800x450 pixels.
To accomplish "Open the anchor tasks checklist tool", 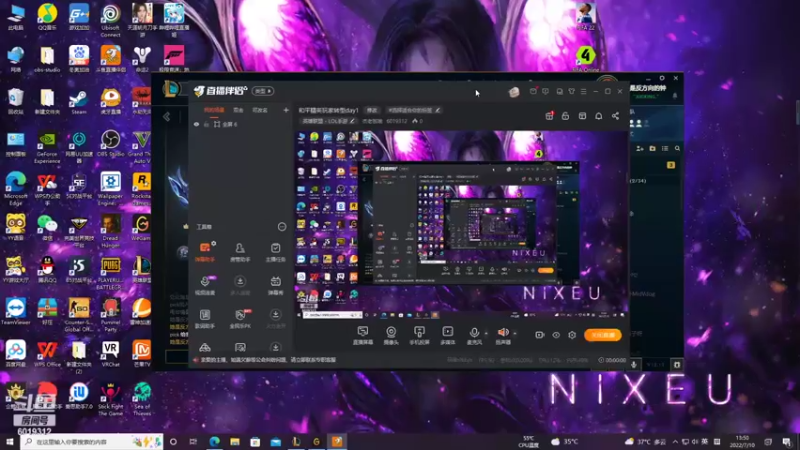I will 276,252.
